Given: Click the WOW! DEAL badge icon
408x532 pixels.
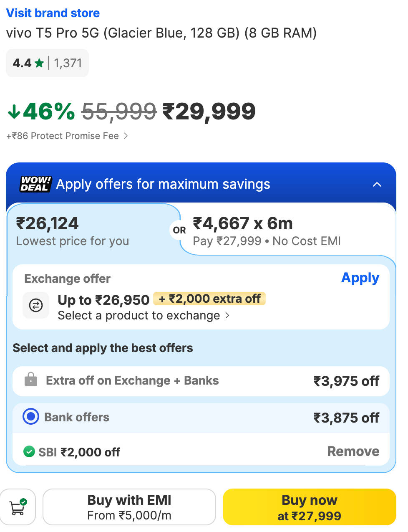Looking at the screenshot, I should (36, 184).
